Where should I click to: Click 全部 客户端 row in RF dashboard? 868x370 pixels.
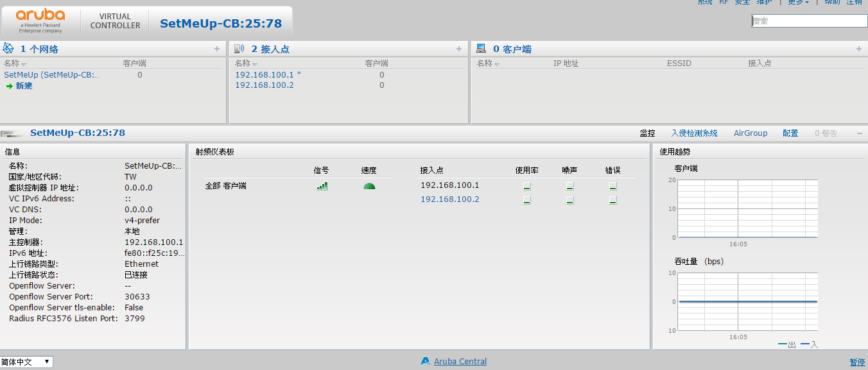(x=225, y=186)
